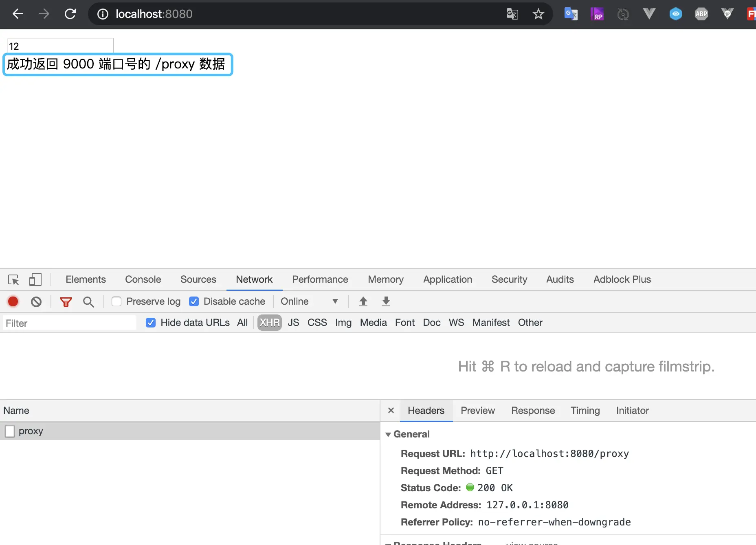Export HAR file with download arrow icon
Viewport: 756px width, 545px height.
click(386, 301)
